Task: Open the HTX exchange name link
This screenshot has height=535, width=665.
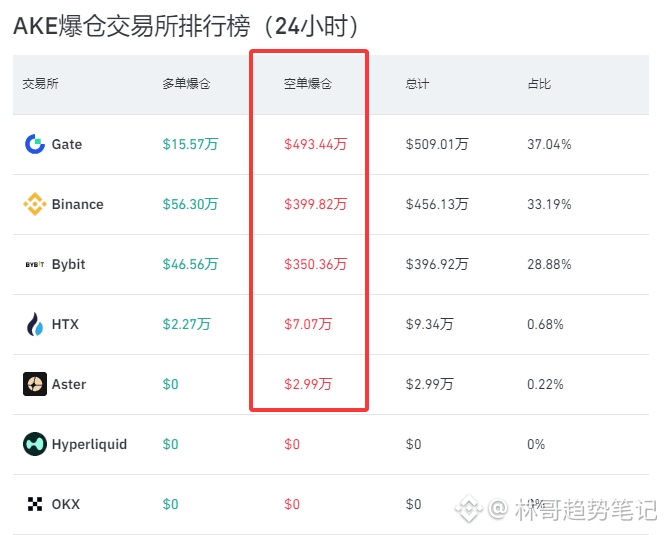Action: click(65, 324)
